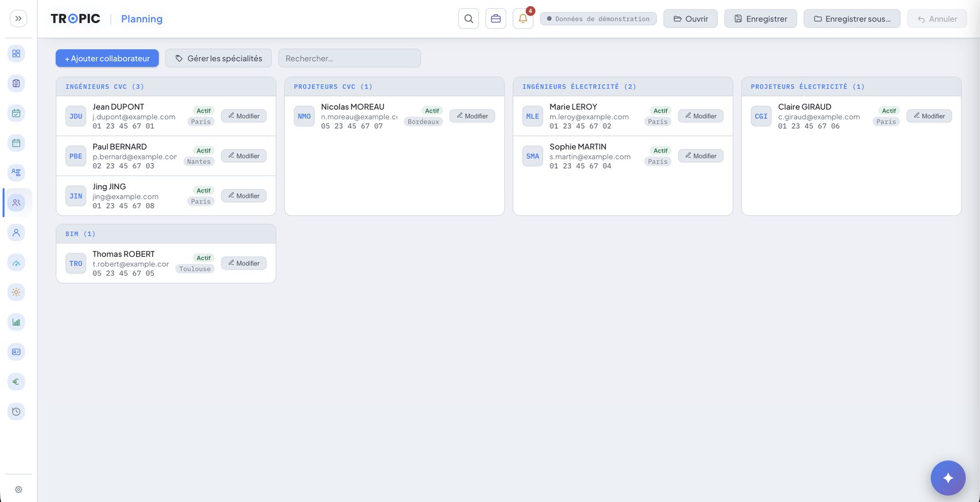Screen dimensions: 980x502
Task: Click the JIN avatar for Jing JING
Action: (76, 196)
